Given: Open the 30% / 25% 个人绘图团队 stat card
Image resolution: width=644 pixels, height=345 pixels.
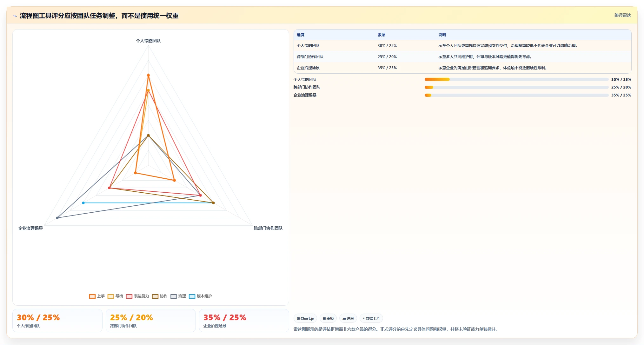Looking at the screenshot, I should pyautogui.click(x=57, y=321).
